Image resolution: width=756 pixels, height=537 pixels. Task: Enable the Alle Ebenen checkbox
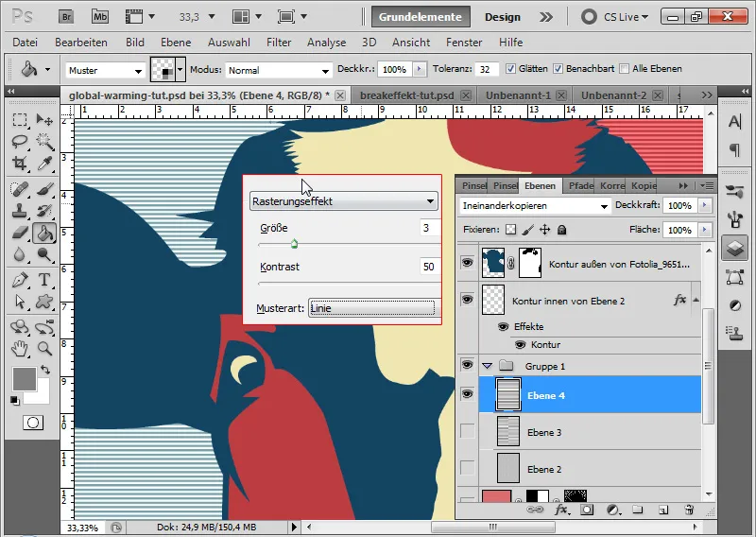(x=624, y=69)
